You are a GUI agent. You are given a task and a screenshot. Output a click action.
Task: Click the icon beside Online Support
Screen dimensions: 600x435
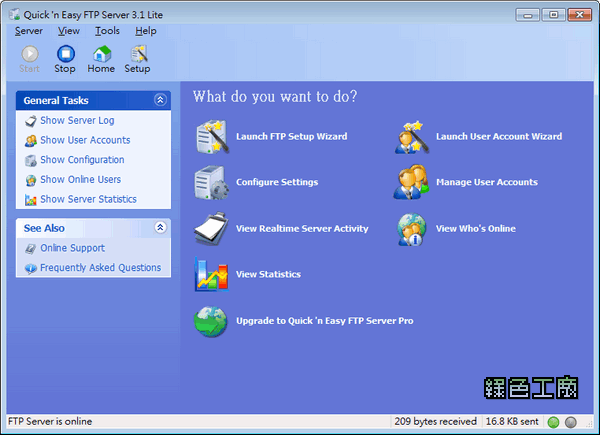pyautogui.click(x=31, y=249)
